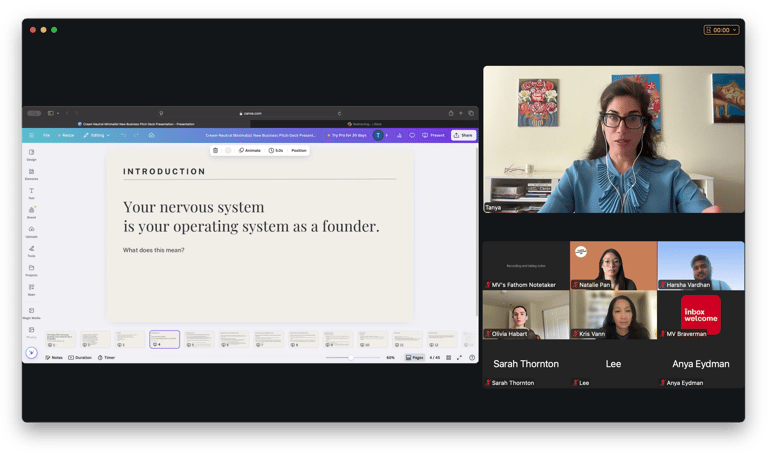The image size is (768, 458).
Task: Add collaborator with the plus icon
Action: [386, 135]
